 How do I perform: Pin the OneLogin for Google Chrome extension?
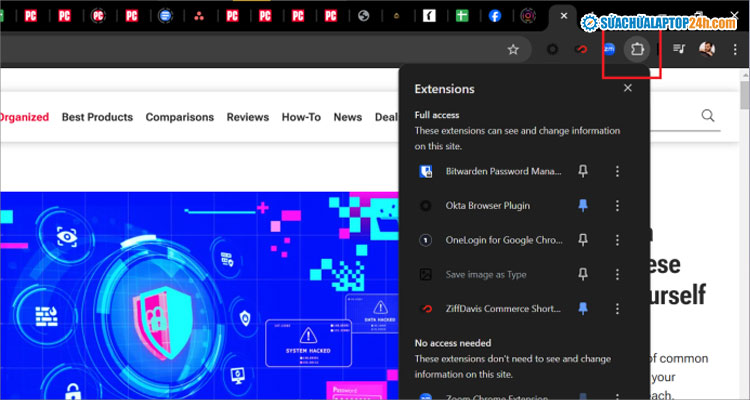pos(583,240)
